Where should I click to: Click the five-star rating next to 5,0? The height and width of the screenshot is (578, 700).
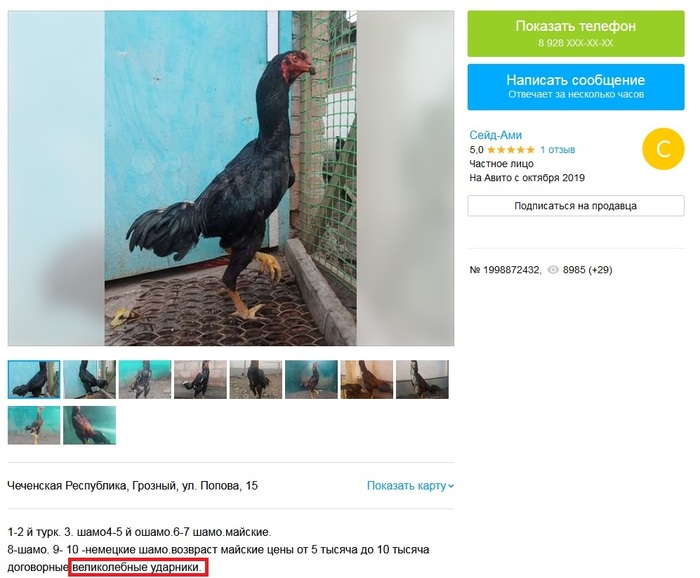511,150
